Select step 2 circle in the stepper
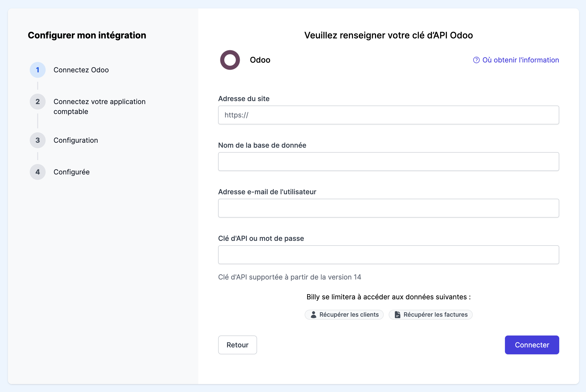The image size is (586, 392). tap(37, 102)
